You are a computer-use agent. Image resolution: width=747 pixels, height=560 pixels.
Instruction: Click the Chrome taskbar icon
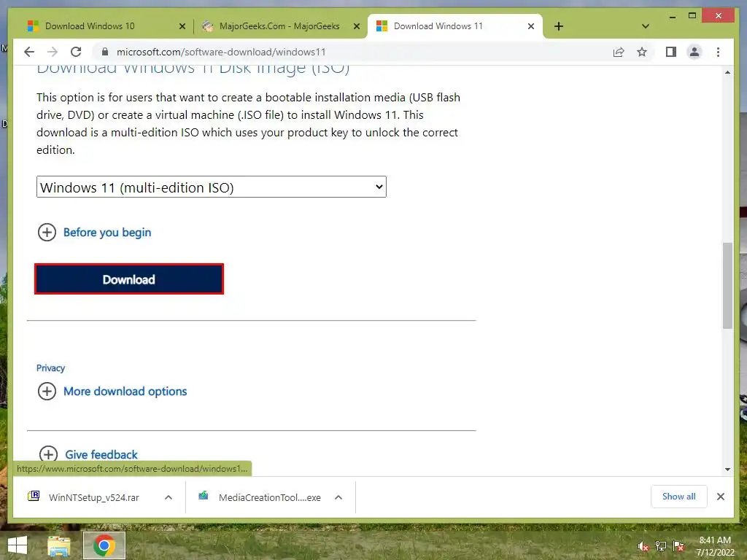coord(104,545)
